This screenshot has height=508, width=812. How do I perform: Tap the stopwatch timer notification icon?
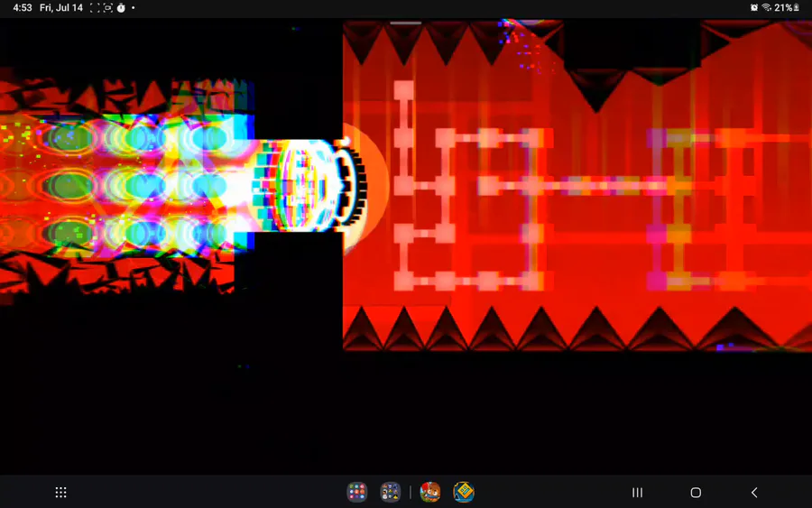pos(121,8)
